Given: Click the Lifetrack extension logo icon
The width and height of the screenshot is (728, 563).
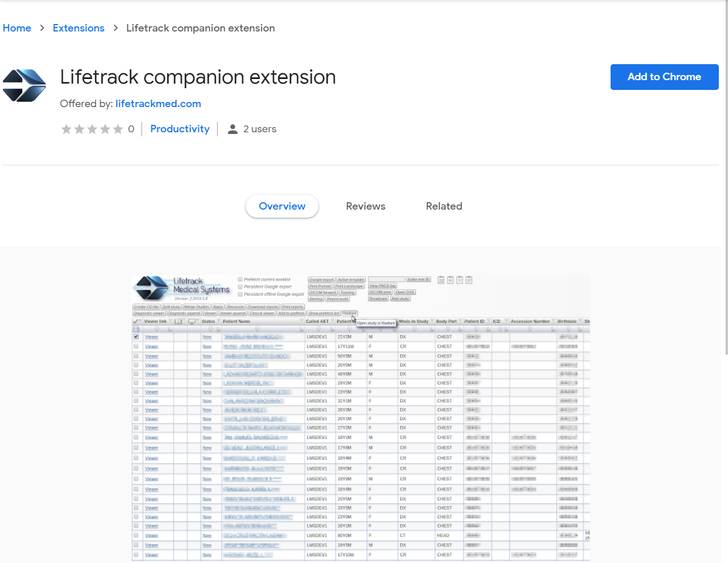Looking at the screenshot, I should tap(24, 85).
